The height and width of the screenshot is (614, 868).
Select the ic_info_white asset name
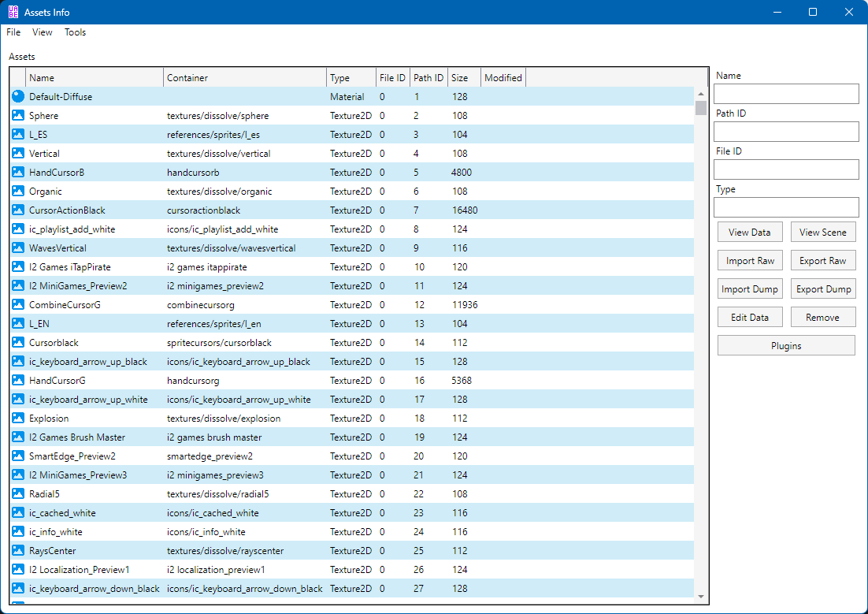click(x=56, y=531)
